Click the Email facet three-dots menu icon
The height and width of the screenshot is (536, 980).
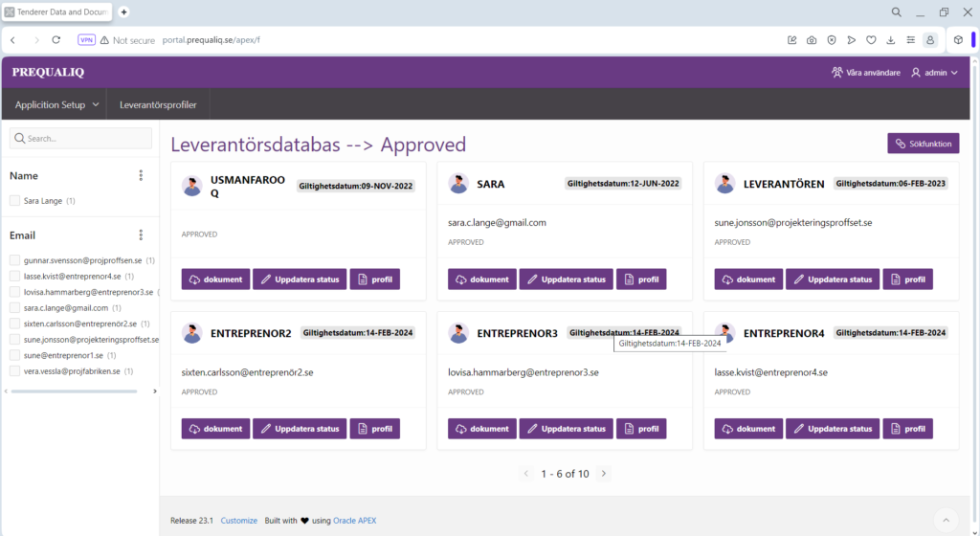[141, 235]
